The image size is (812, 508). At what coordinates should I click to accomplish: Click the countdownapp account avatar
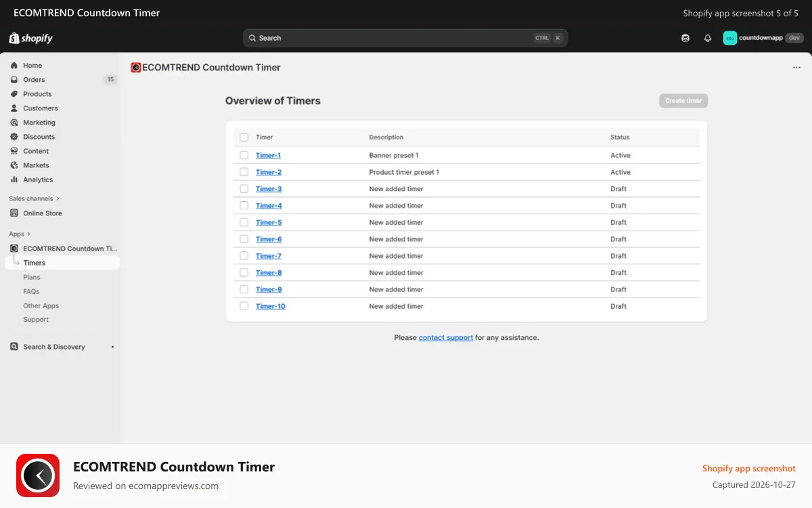click(729, 38)
